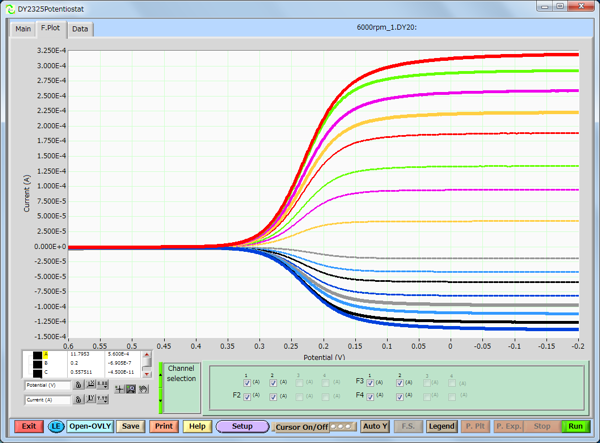
Task: Click the Channel selection label panel
Action: pyautogui.click(x=181, y=388)
